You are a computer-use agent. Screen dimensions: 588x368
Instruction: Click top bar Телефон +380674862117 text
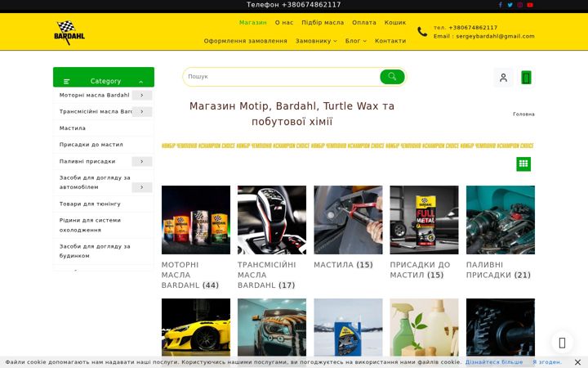[x=294, y=5]
